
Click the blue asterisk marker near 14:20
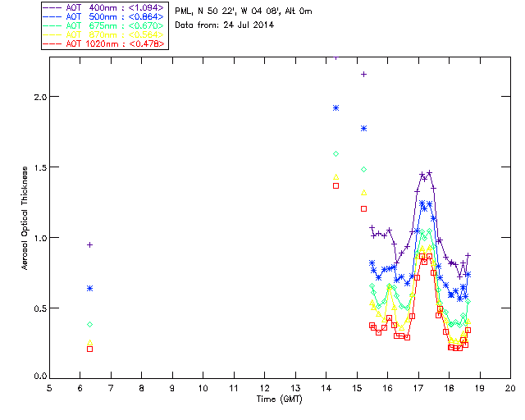pos(336,107)
